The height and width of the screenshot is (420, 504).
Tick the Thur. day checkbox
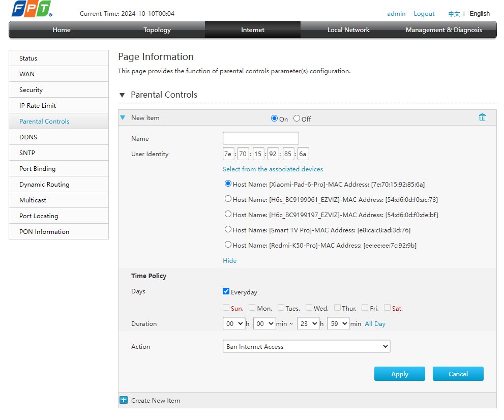click(x=337, y=308)
